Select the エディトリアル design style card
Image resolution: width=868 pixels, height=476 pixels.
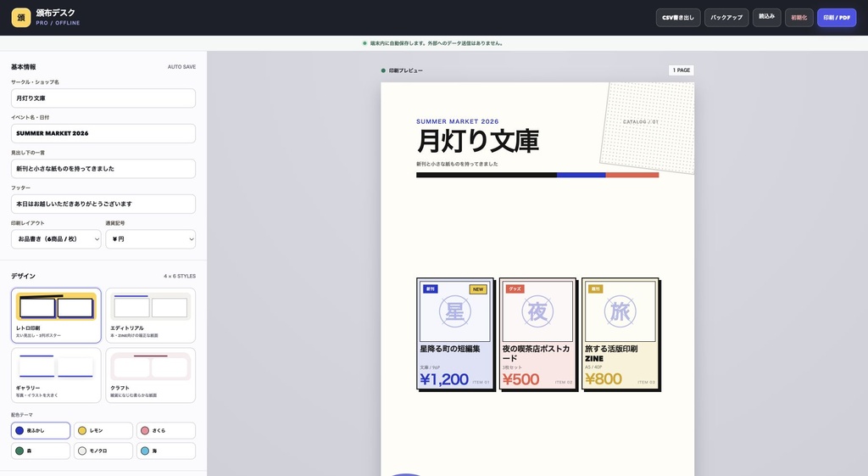(x=151, y=316)
